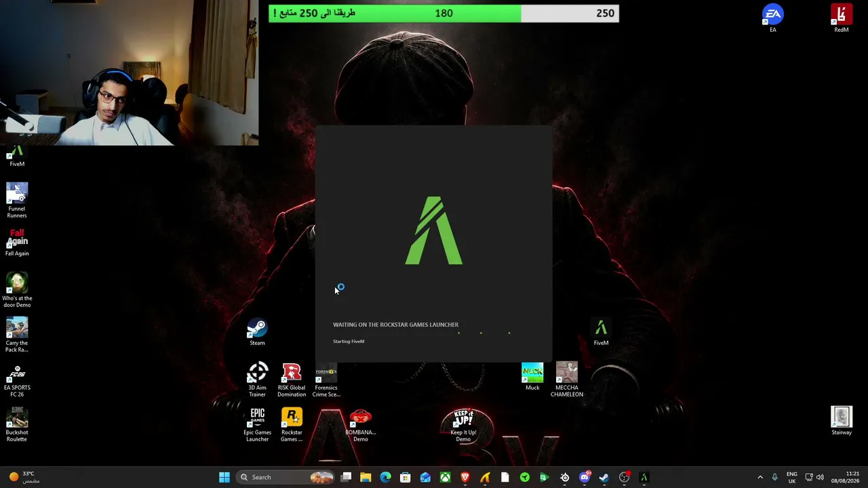This screenshot has height=488, width=868.
Task: Open the ENG UK language switcher
Action: point(792,477)
